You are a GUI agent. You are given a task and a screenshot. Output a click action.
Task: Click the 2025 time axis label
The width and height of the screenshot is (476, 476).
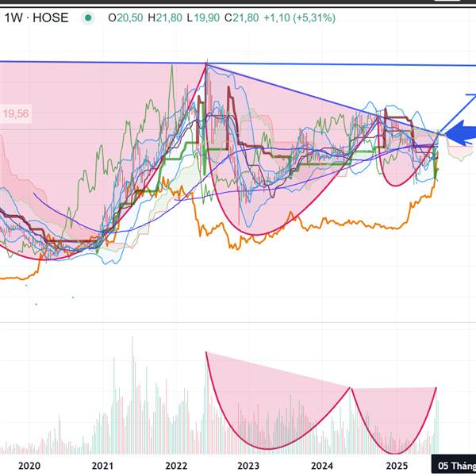point(397,466)
